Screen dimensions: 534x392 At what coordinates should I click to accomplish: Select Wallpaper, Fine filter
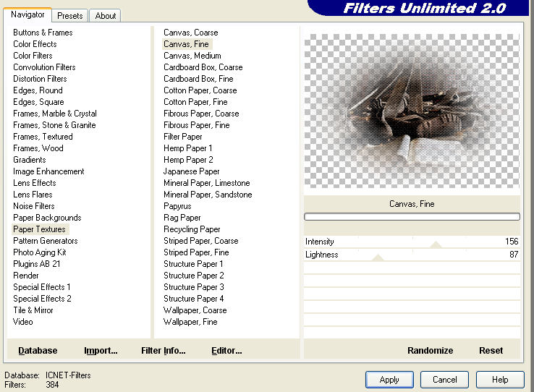click(x=190, y=322)
